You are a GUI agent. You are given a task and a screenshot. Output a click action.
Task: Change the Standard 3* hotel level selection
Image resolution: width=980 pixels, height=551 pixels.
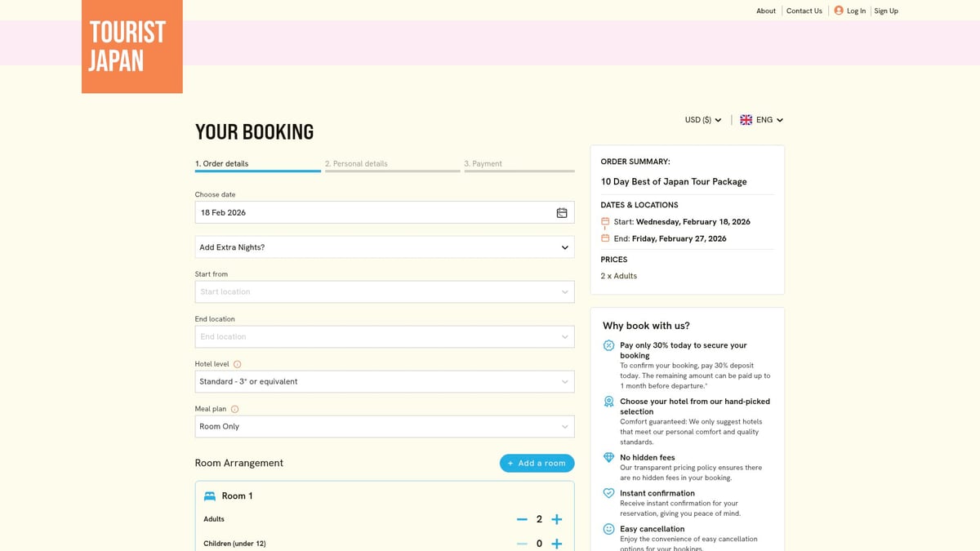click(385, 382)
